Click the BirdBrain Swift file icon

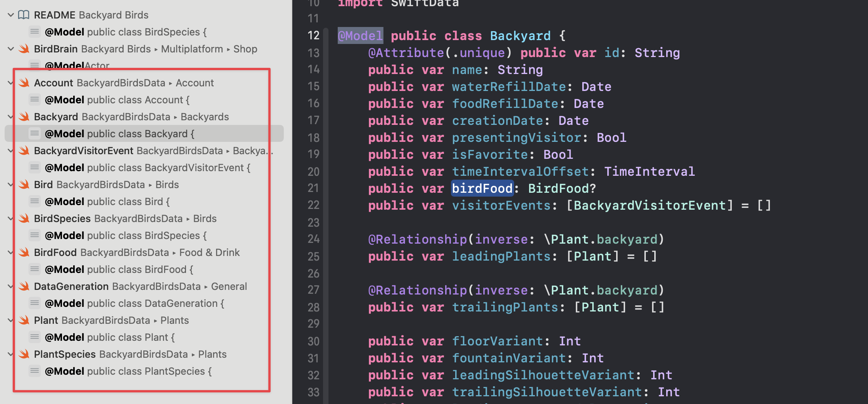tap(24, 49)
